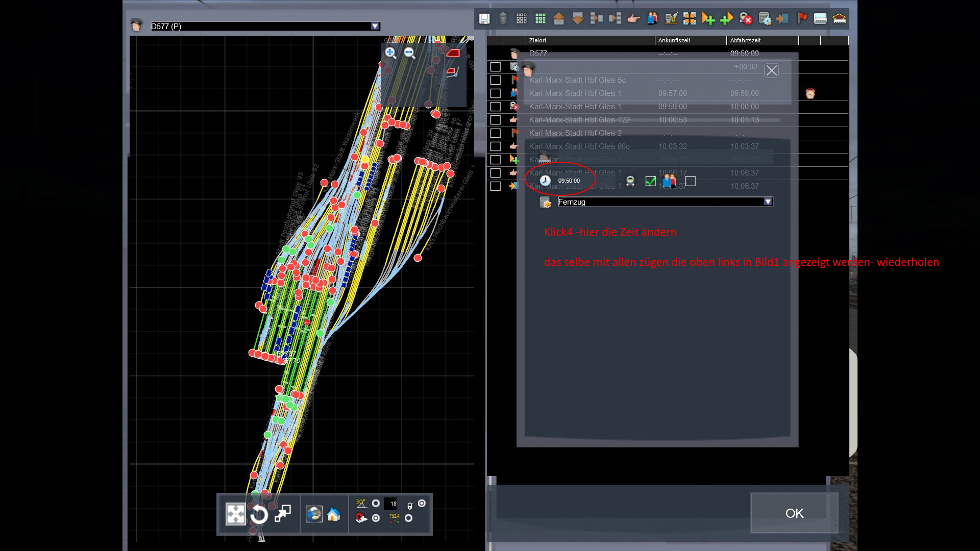Click the passengers toolbar icon

tap(652, 19)
